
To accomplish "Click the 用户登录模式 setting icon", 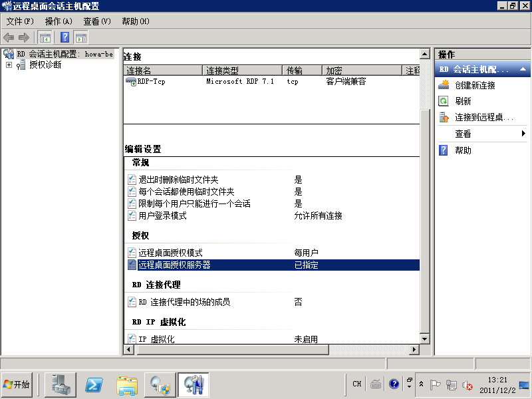I will [132, 215].
